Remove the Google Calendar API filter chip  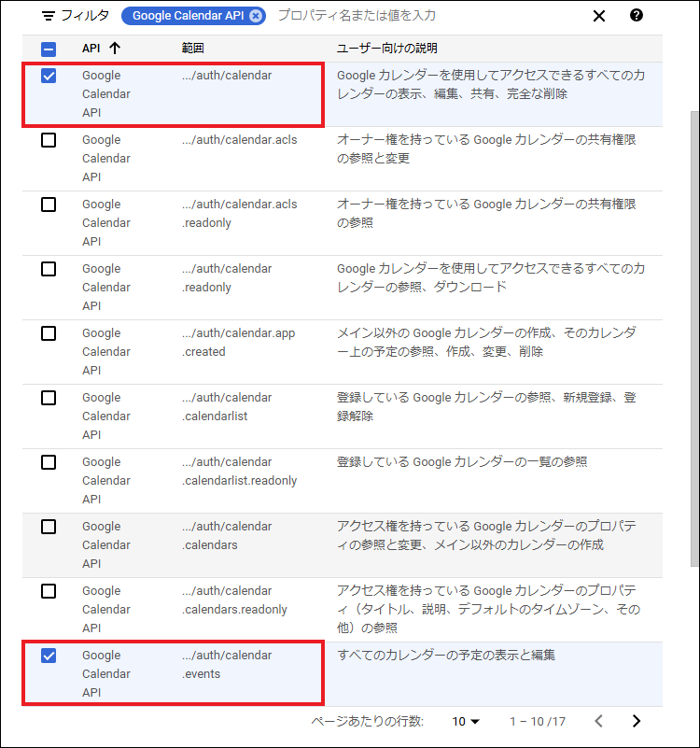click(256, 16)
